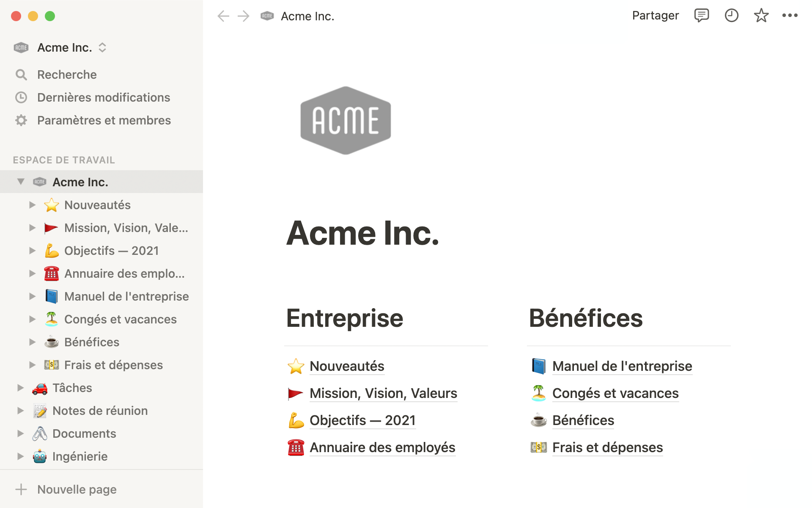Click the Partager button
The image size is (812, 508).
[x=655, y=16]
